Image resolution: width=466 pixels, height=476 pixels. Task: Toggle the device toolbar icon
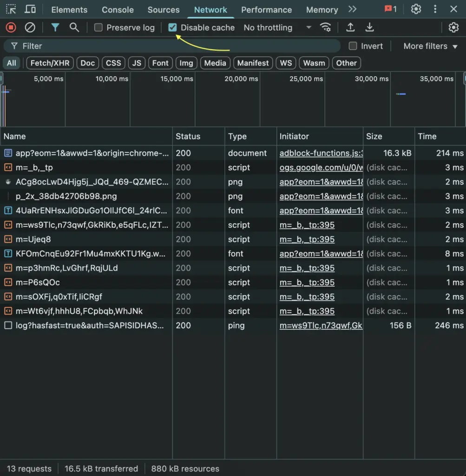pyautogui.click(x=30, y=9)
